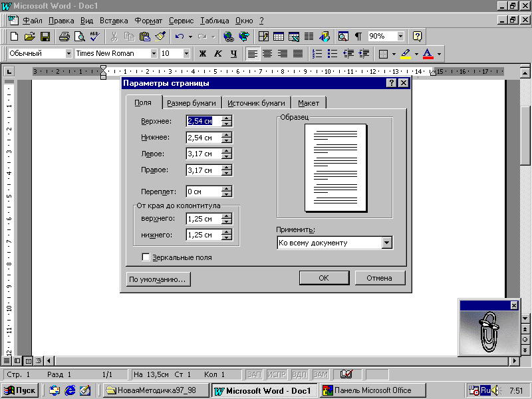Enable the Зеркальные поля checkbox
This screenshot has width=532, height=399.
click(x=146, y=257)
